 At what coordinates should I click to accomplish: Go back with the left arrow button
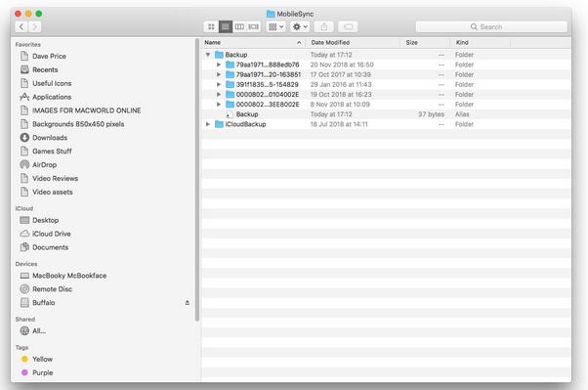[21, 26]
